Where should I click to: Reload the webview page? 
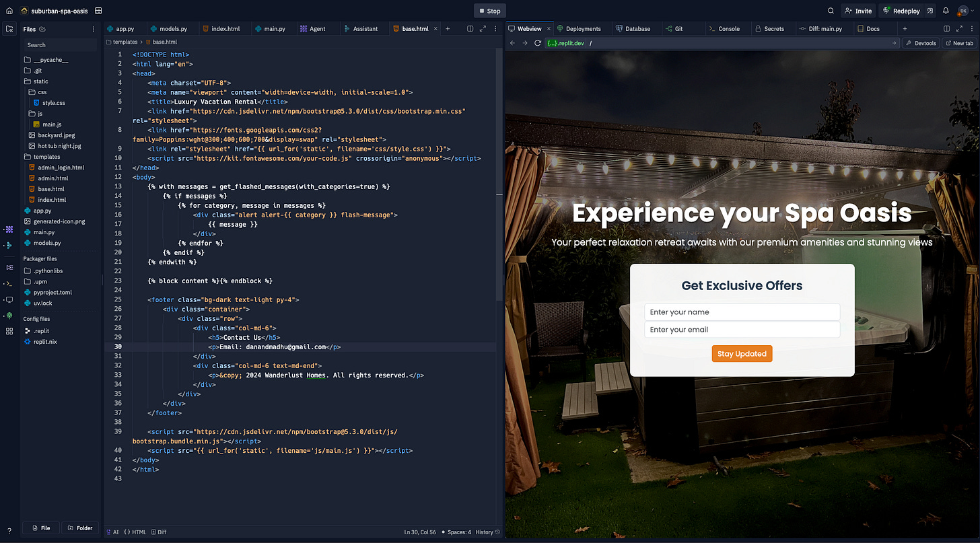point(537,43)
